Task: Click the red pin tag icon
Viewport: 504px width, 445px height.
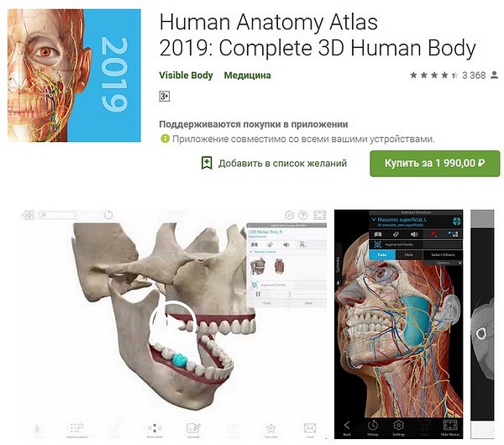Action: click(433, 234)
